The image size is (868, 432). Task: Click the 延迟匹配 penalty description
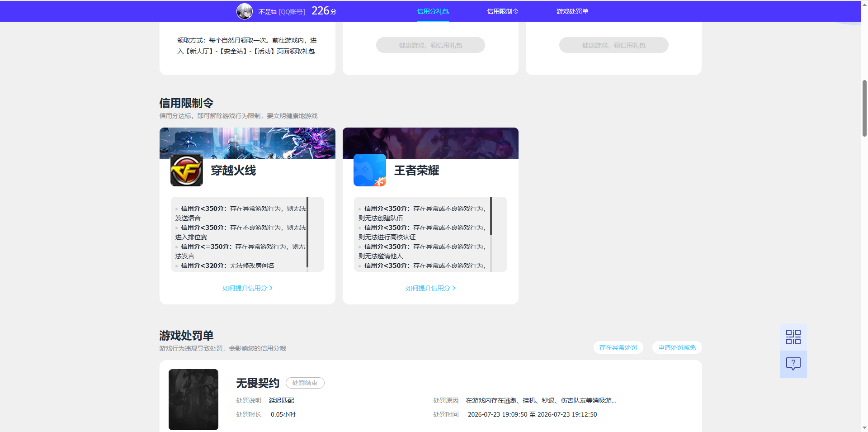point(281,400)
